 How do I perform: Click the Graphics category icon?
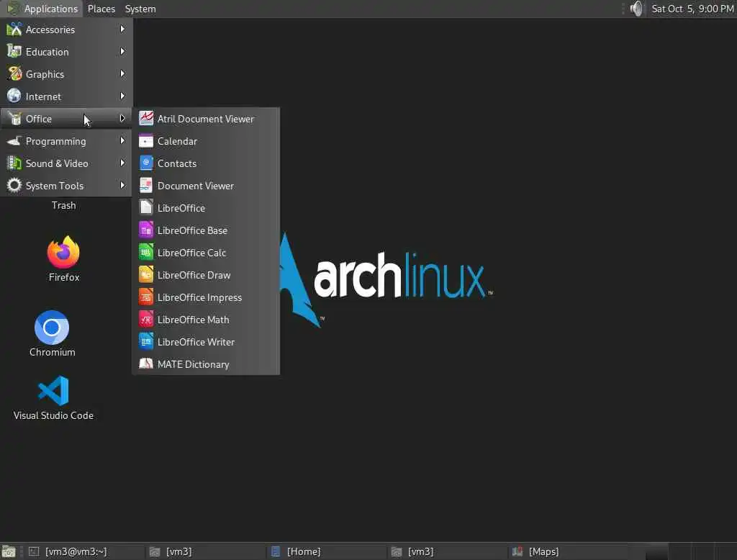click(x=14, y=74)
